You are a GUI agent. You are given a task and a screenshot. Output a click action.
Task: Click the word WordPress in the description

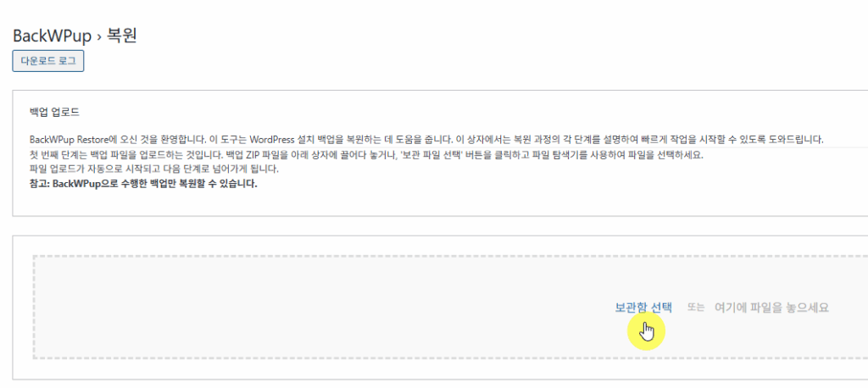(272, 138)
